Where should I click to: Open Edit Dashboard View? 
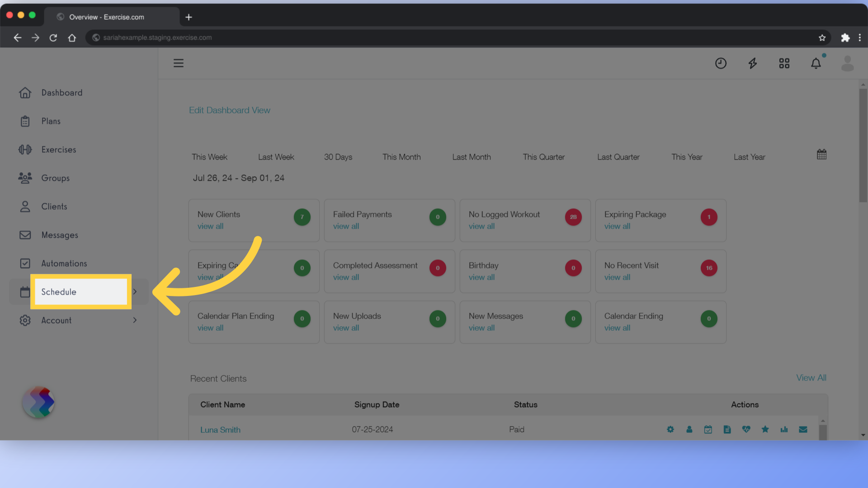pos(230,110)
